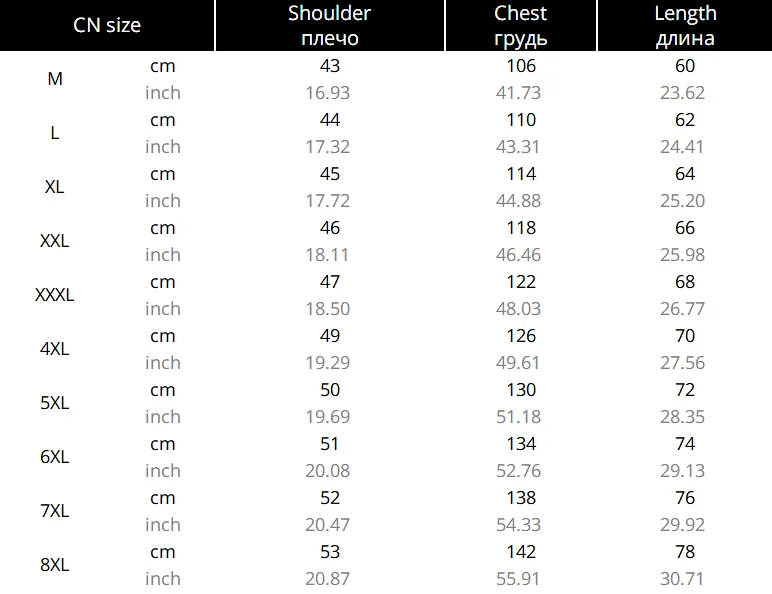This screenshot has height=594, width=772.
Task: Click the Chest column header
Action: pyautogui.click(x=520, y=25)
